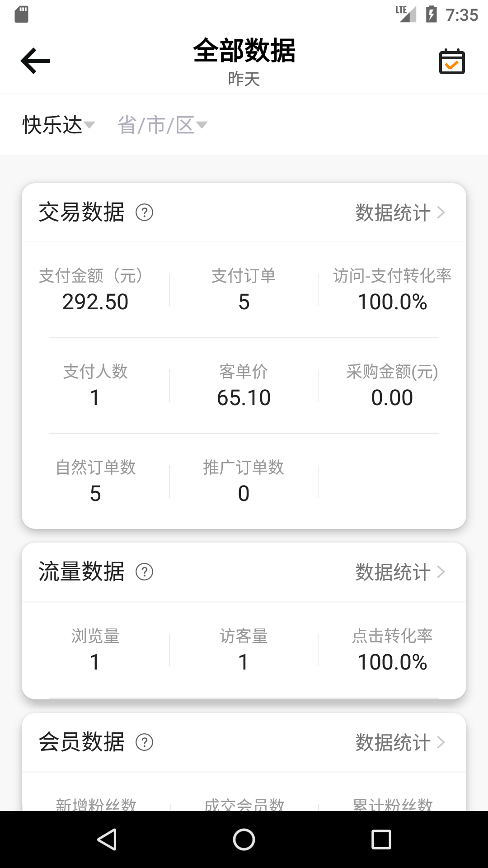
Task: Tap the 支付金额 292.50 metric
Action: [95, 290]
